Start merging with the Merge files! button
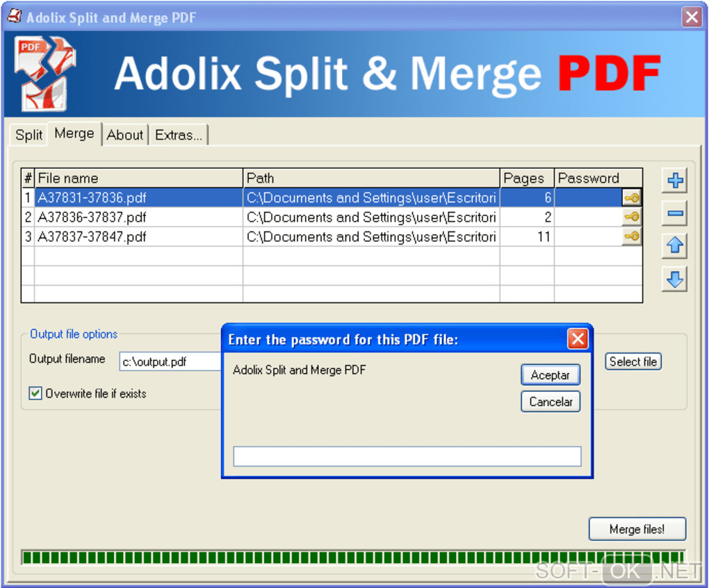 pyautogui.click(x=637, y=529)
